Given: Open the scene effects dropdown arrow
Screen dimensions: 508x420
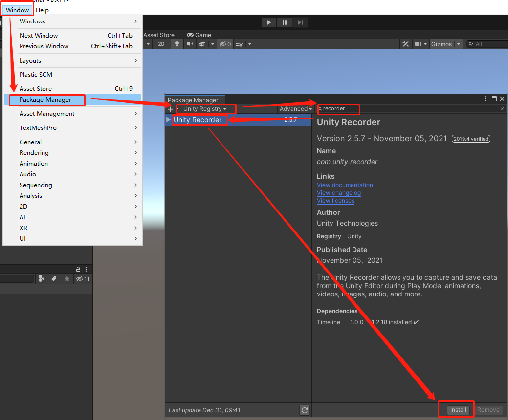Looking at the screenshot, I should (213, 44).
